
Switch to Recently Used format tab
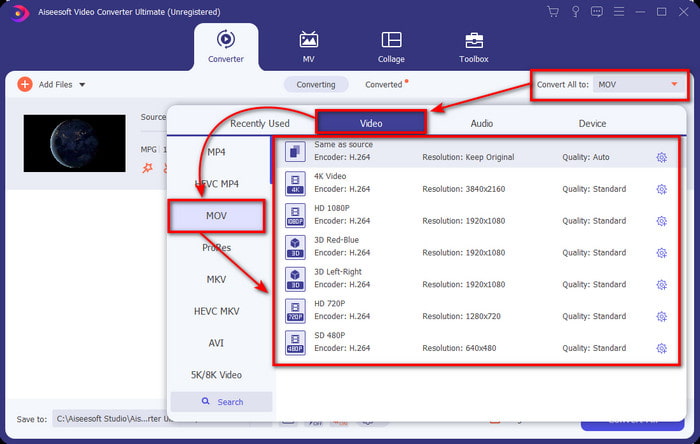point(260,124)
